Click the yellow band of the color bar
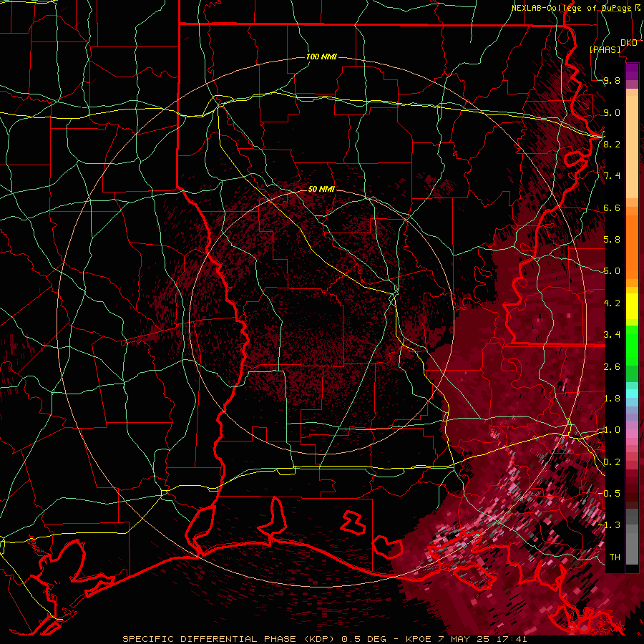This screenshot has width=644, height=644. point(632,306)
